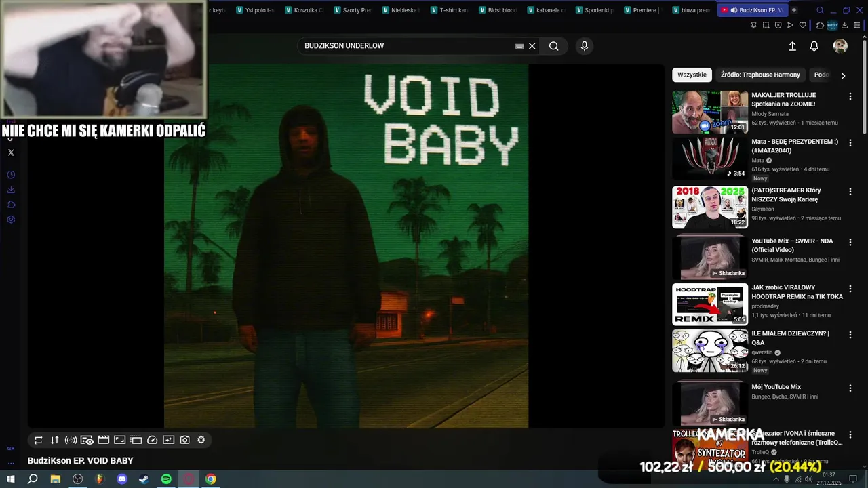
Task: Open options for HOODTRAP REMIX video
Action: (x=850, y=289)
